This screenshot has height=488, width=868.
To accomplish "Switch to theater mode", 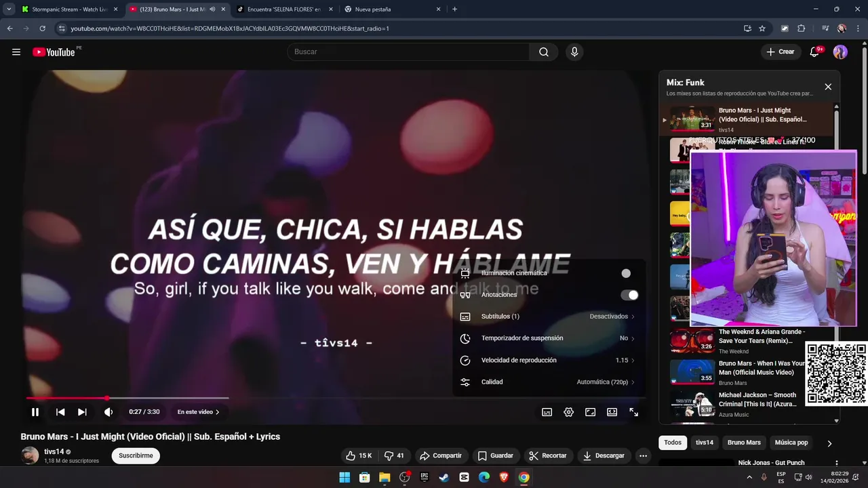I will (x=612, y=412).
